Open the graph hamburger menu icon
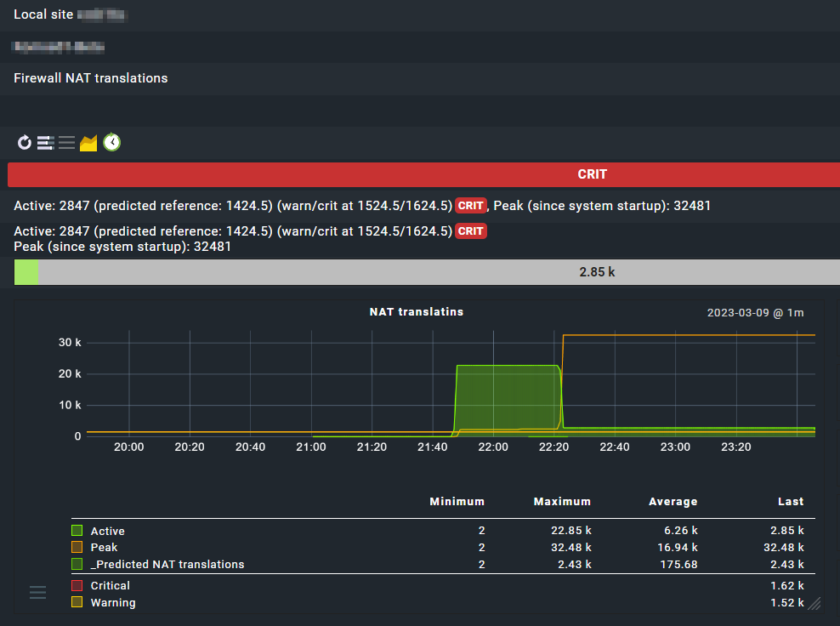This screenshot has height=626, width=840. point(37,592)
